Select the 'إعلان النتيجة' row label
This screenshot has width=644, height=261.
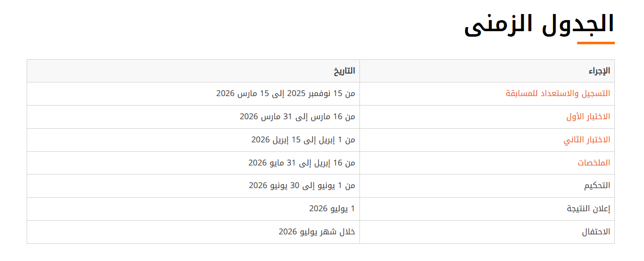coord(588,209)
